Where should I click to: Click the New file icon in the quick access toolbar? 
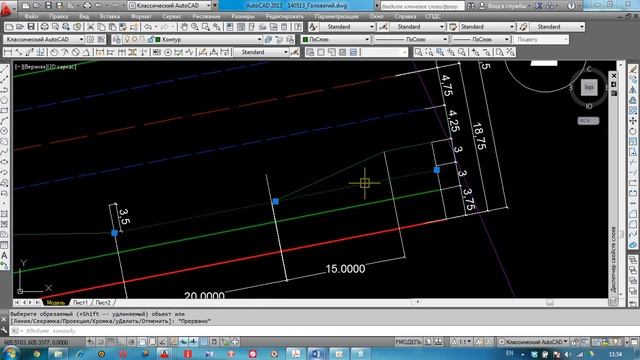[x=26, y=6]
